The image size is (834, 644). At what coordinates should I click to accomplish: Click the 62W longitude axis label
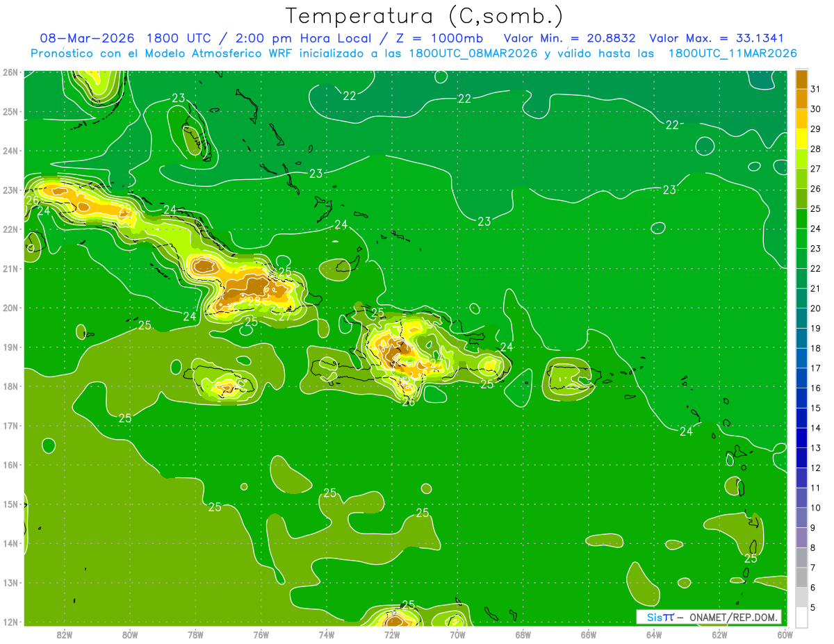coord(719,634)
